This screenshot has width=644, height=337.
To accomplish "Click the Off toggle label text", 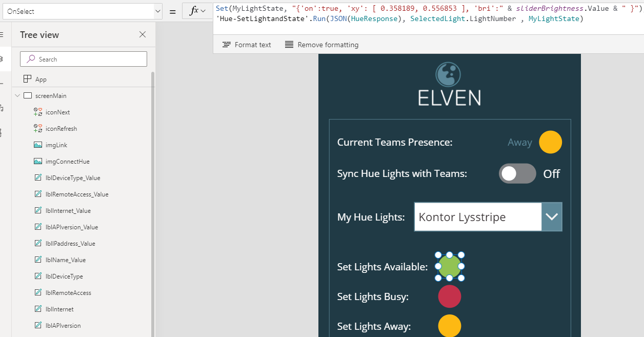I will pyautogui.click(x=552, y=174).
